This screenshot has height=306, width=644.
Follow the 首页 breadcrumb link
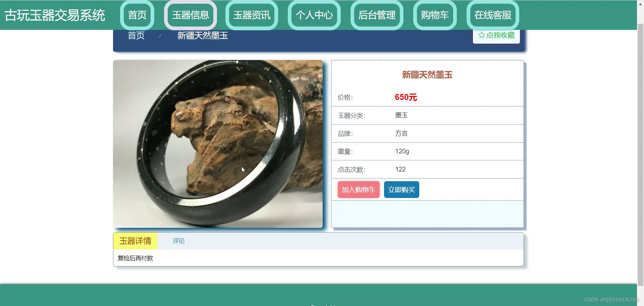[x=136, y=36]
